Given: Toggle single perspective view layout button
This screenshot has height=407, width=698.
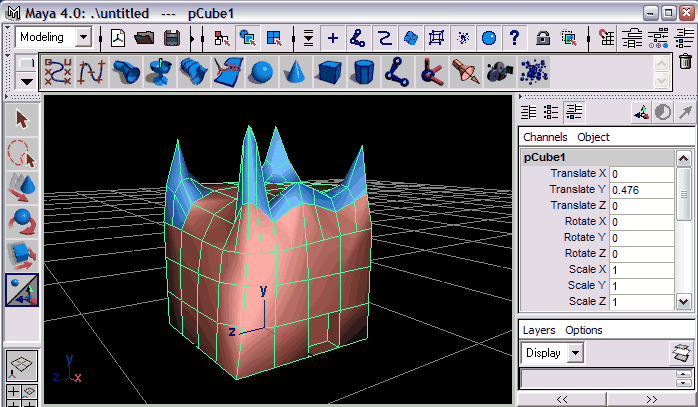Looking at the screenshot, I should pyautogui.click(x=22, y=365).
